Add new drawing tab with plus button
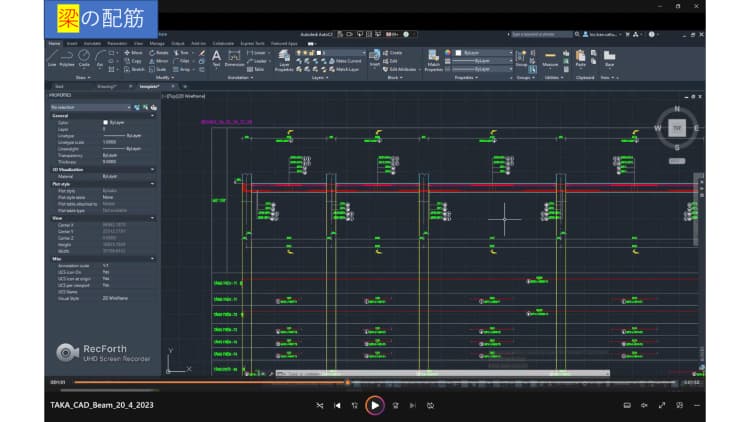Screen dimensions: 750x422 pyautogui.click(x=185, y=87)
